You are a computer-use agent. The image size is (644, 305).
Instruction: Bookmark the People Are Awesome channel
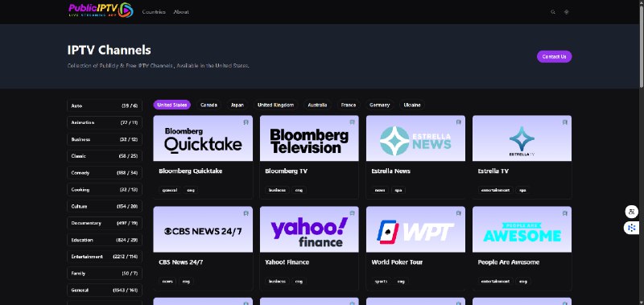coord(565,213)
